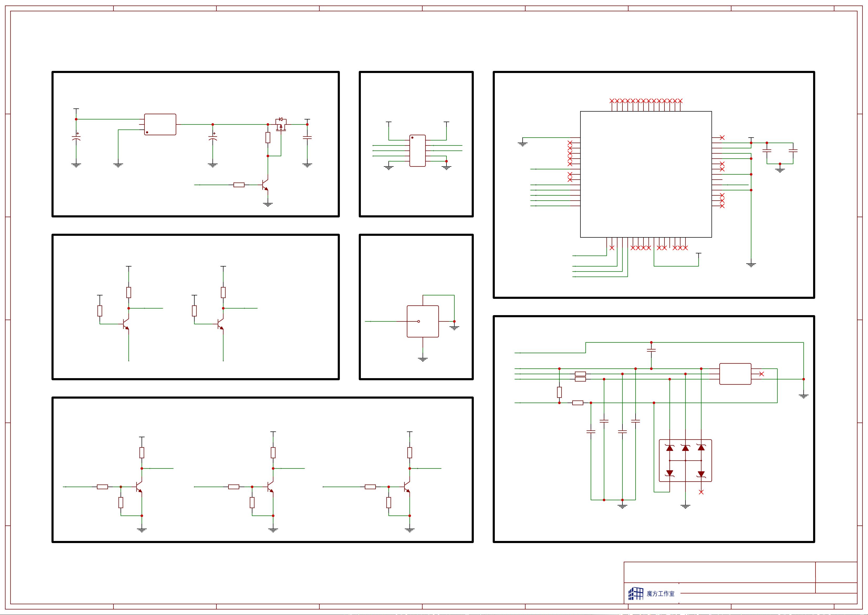Select NPN transistor below the MOSFET

(x=265, y=185)
